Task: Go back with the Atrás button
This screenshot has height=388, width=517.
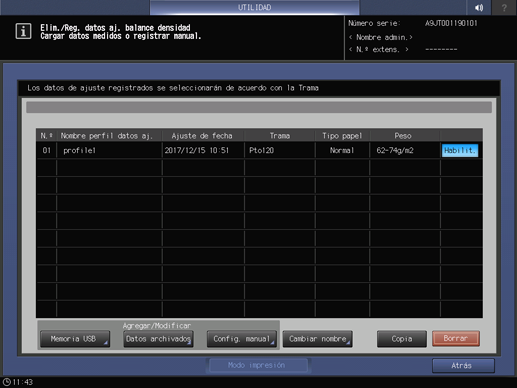Action: (x=463, y=366)
